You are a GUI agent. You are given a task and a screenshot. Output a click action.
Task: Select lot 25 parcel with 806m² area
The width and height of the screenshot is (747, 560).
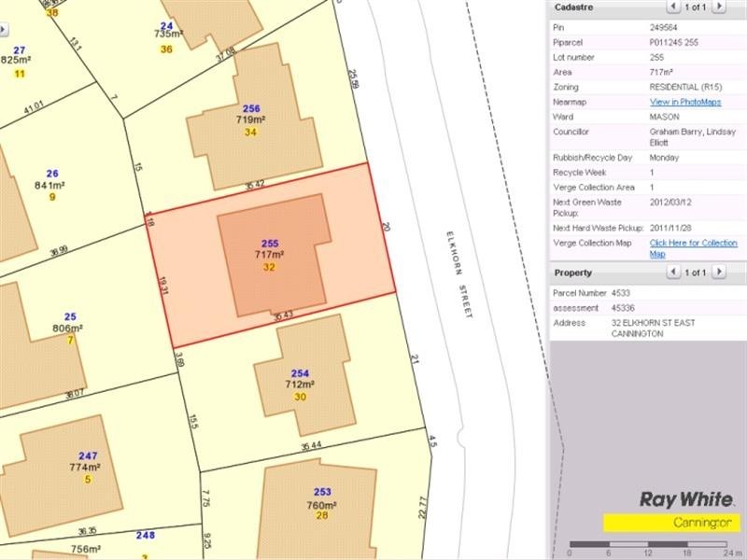(x=69, y=329)
